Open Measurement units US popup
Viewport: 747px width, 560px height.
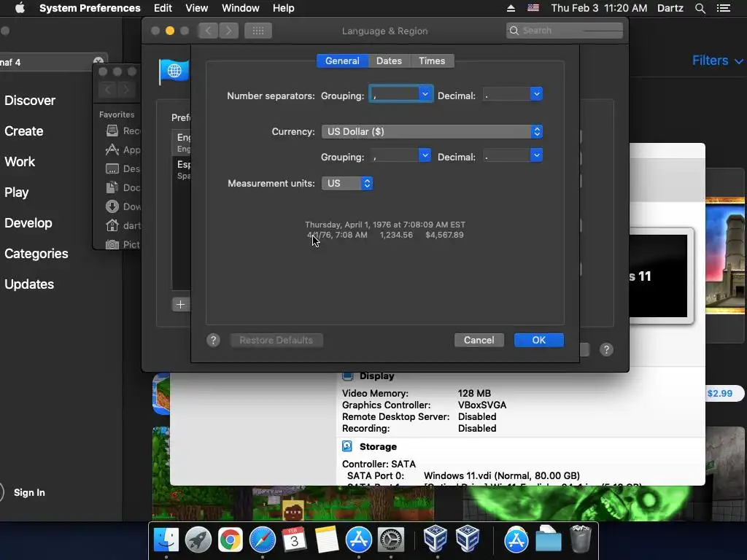point(347,183)
